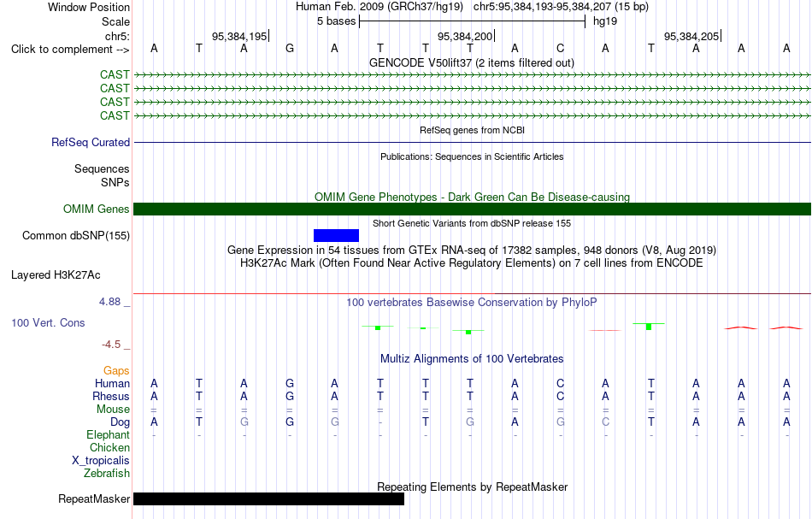The width and height of the screenshot is (812, 519).
Task: Click the 95,384,205 position marker
Action: [x=691, y=36]
